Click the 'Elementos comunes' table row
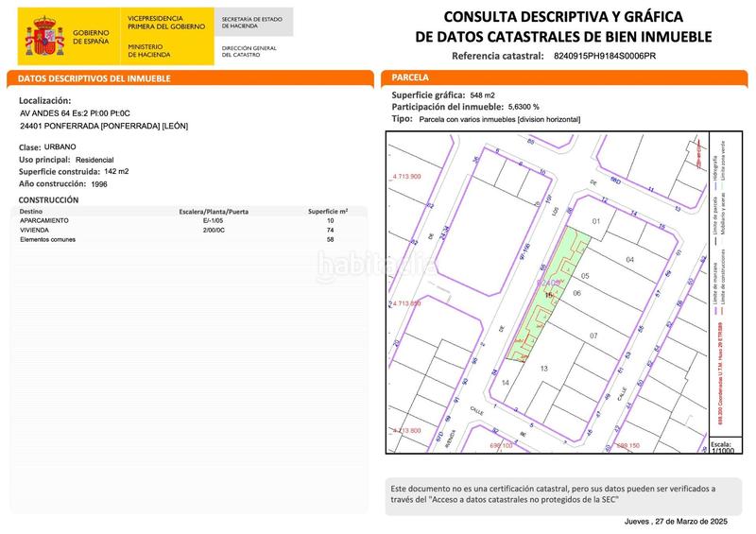Screen dimensions: 756x534 pyautogui.click(x=188, y=239)
